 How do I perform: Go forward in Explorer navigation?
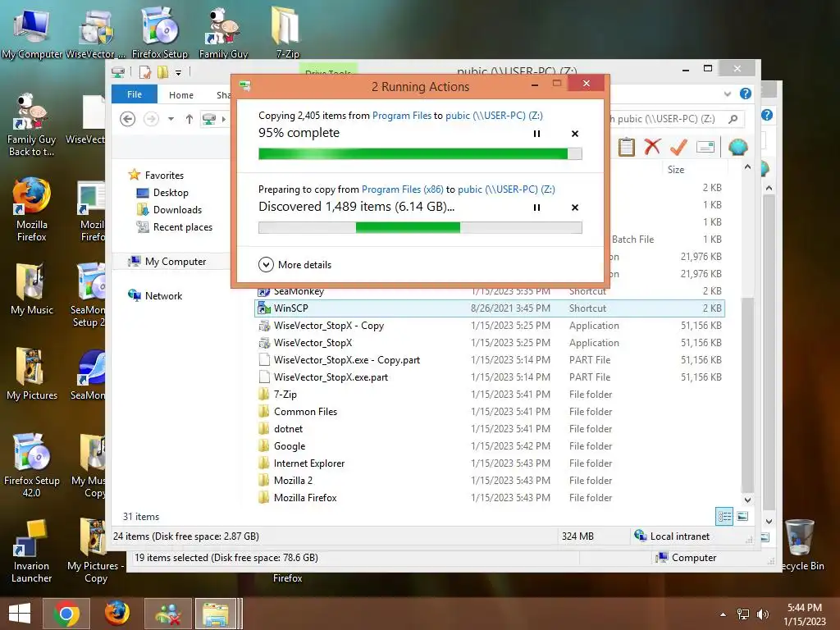coord(151,119)
